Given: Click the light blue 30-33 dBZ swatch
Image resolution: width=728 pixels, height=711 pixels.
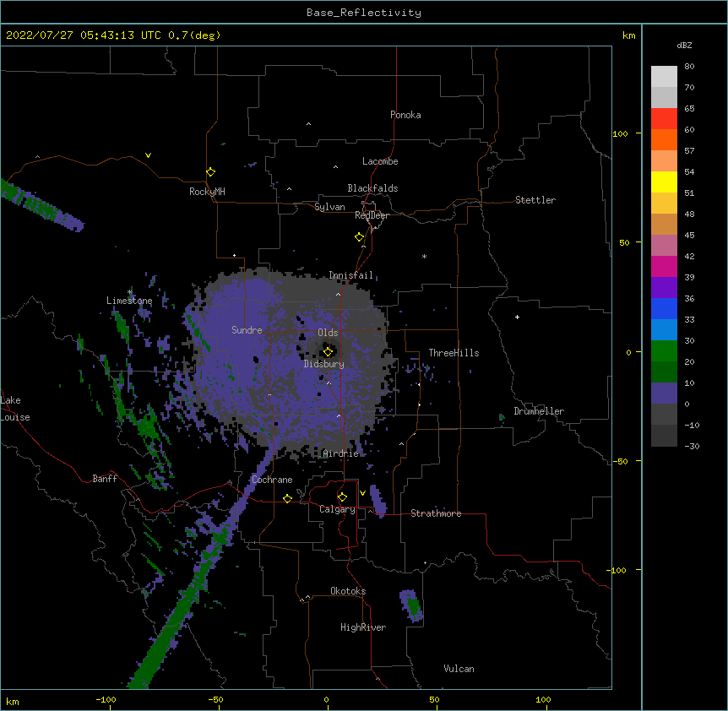Looking at the screenshot, I should tap(664, 330).
